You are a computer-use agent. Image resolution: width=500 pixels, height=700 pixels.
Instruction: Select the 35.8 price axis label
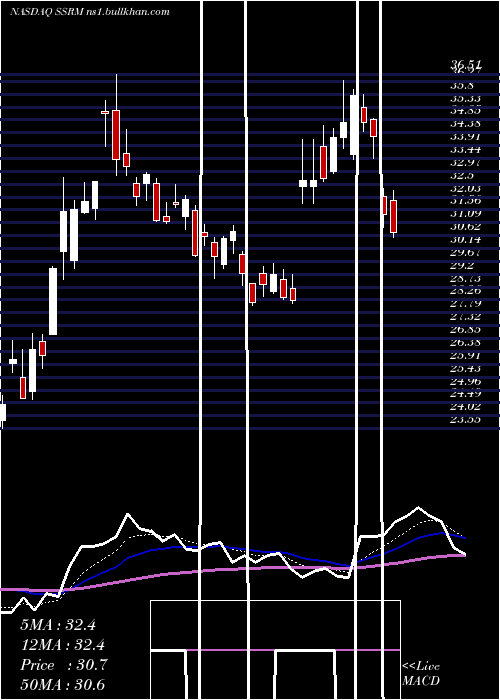[x=461, y=85]
